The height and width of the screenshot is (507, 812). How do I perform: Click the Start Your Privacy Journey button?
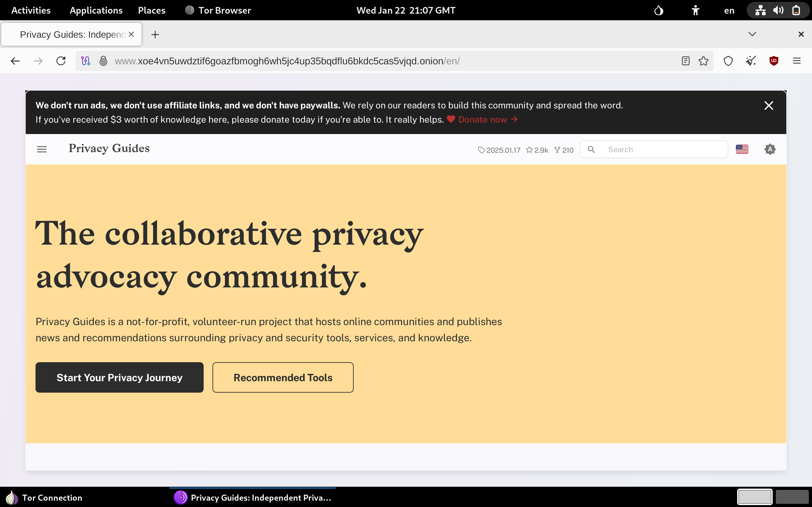click(x=119, y=377)
